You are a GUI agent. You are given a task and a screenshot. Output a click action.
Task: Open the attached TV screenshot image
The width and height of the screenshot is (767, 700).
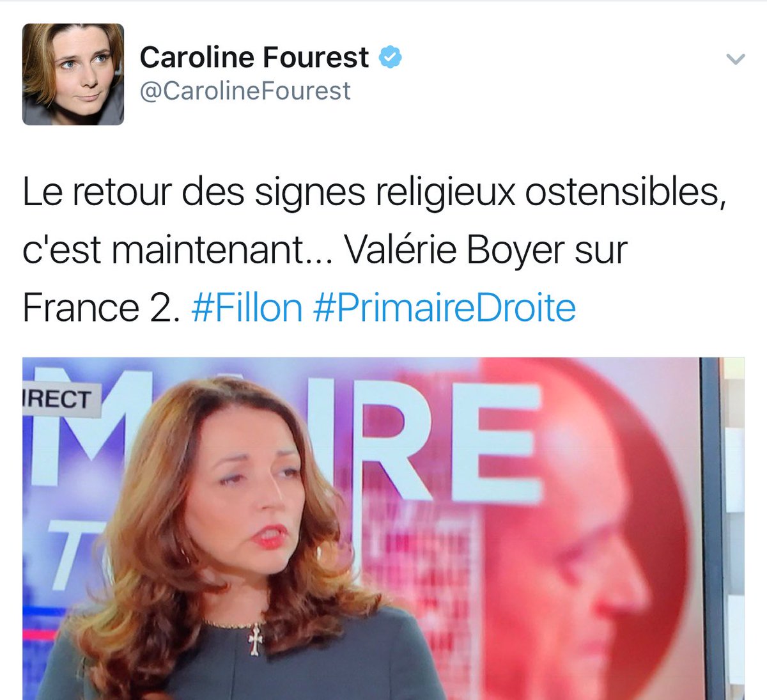click(x=383, y=528)
